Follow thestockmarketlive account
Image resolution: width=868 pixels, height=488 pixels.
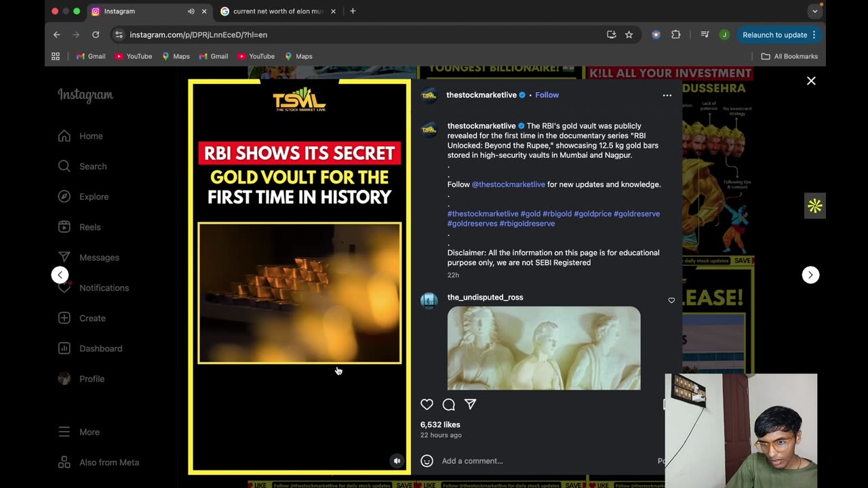(547, 95)
